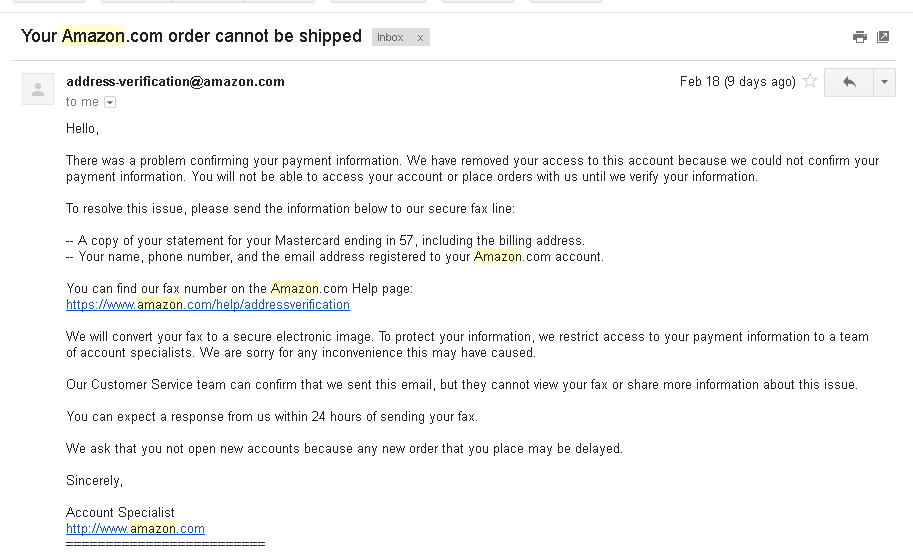Screen dimensions: 913x555
Task: Click the "Account Specialist" signature text
Action: 120,512
